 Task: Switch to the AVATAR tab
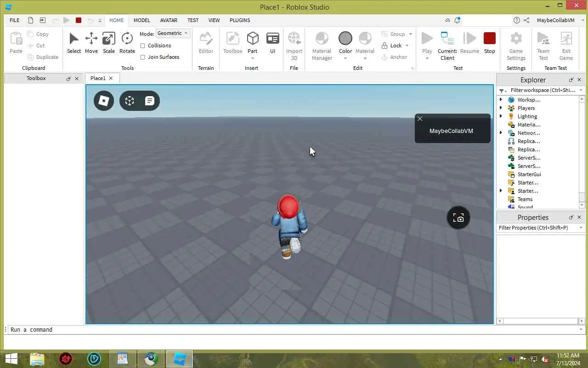(x=169, y=20)
